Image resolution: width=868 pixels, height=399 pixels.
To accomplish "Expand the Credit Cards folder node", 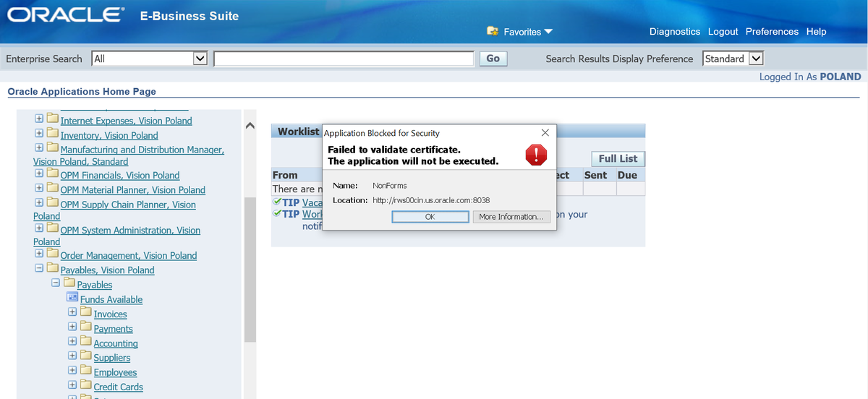I will coord(72,386).
